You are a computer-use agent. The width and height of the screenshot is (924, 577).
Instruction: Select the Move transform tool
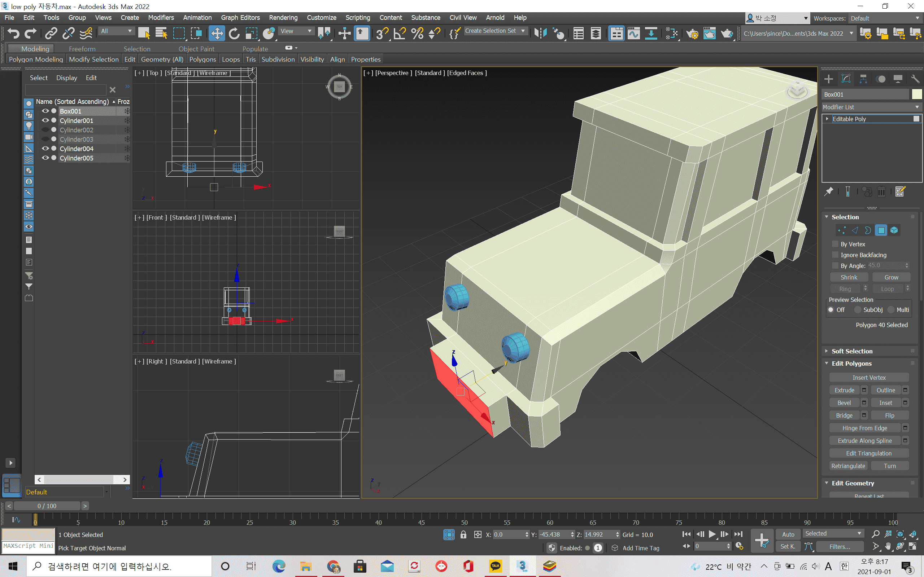(x=217, y=34)
